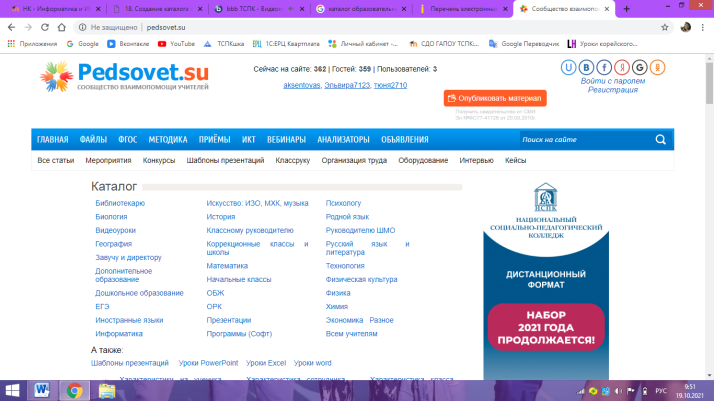Log in via the Facebook icon
The width and height of the screenshot is (714, 401).
click(604, 67)
